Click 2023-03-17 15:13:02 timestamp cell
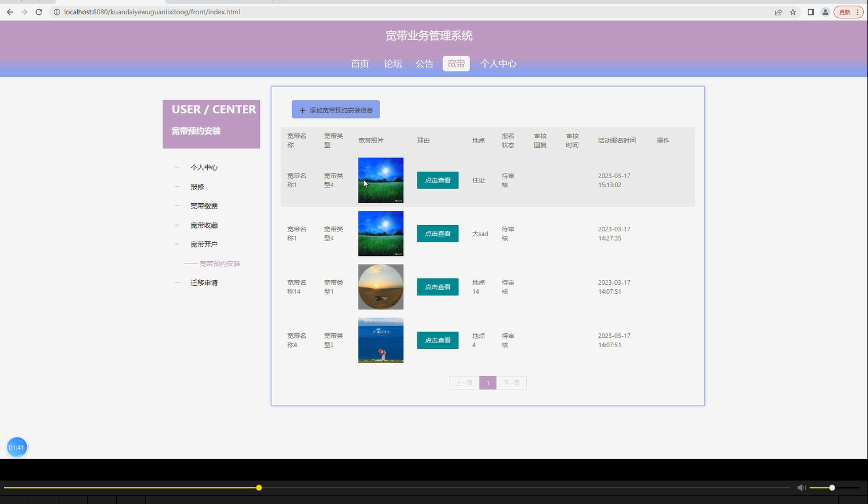 point(614,180)
